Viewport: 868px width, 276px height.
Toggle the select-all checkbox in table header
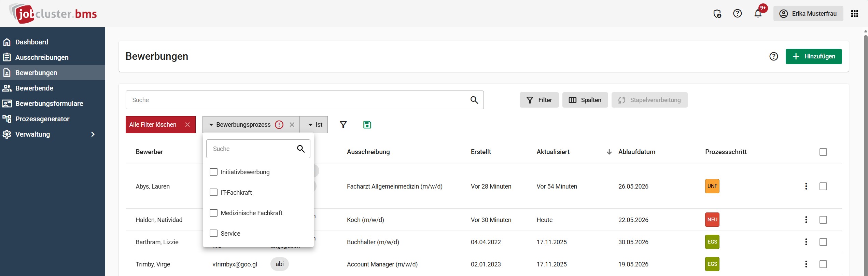tap(823, 152)
